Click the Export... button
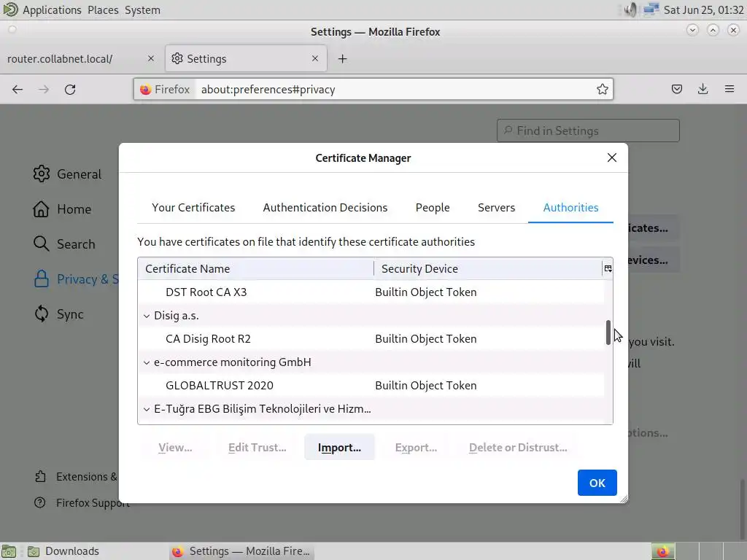 (x=416, y=447)
